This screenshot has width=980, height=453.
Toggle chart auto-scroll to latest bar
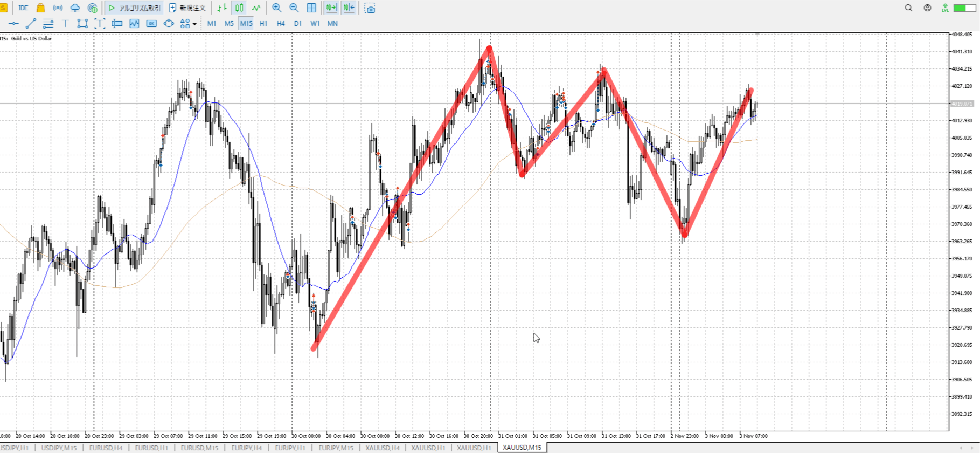[x=331, y=8]
